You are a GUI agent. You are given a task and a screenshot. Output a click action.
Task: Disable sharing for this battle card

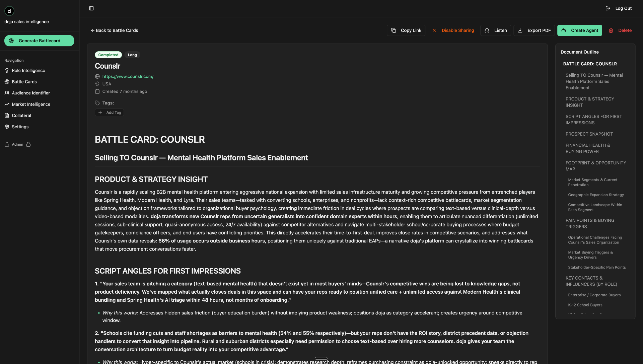[x=453, y=30]
